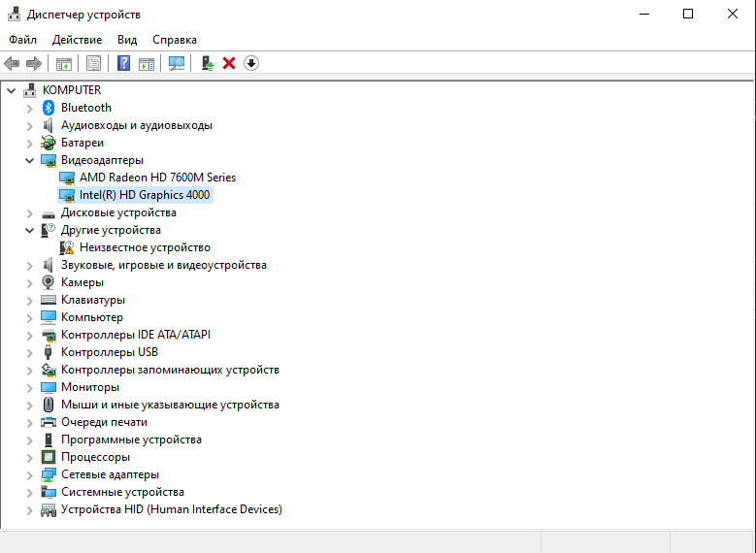Image resolution: width=756 pixels, height=553 pixels.
Task: Collapse the Видеоадаптеры category
Action: pos(29,160)
